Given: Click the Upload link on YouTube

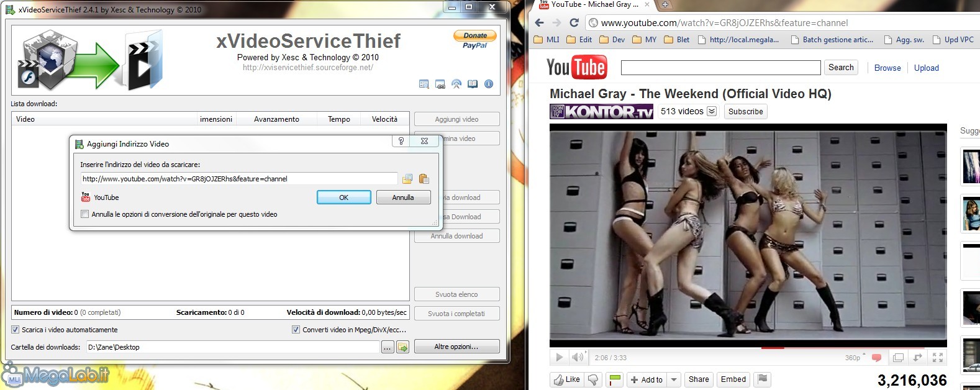Looking at the screenshot, I should click(926, 68).
